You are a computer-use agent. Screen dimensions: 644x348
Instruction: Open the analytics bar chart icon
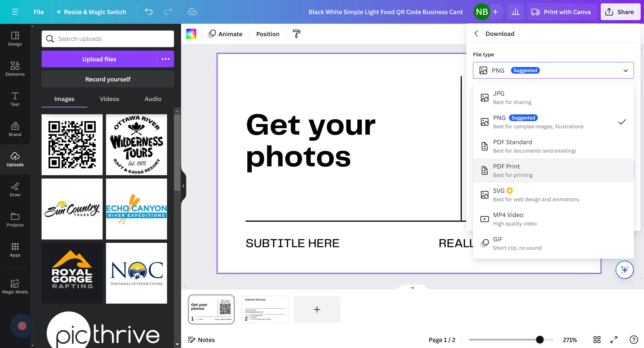[515, 12]
